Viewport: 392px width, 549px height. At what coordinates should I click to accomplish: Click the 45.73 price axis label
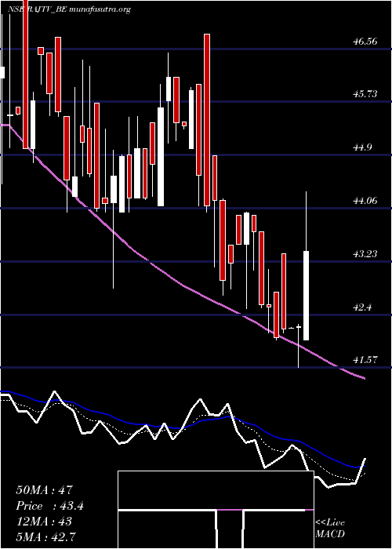[x=365, y=94]
